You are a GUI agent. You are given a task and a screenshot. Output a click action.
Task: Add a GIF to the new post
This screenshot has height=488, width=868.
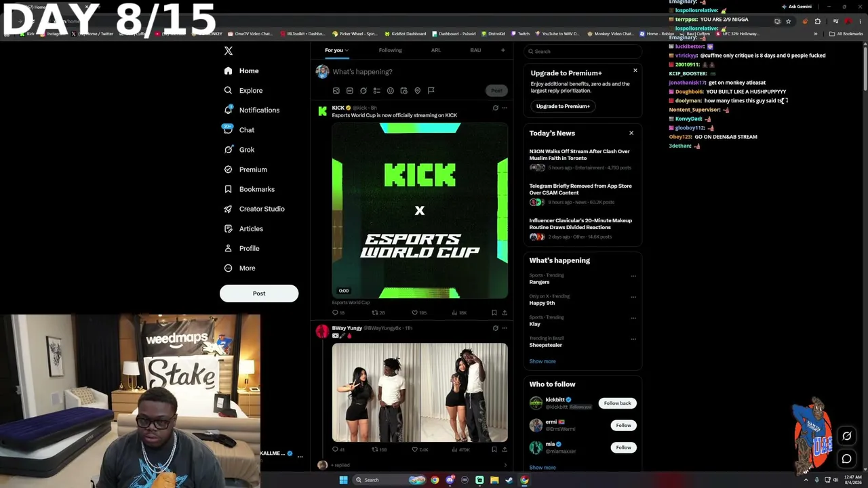point(349,91)
